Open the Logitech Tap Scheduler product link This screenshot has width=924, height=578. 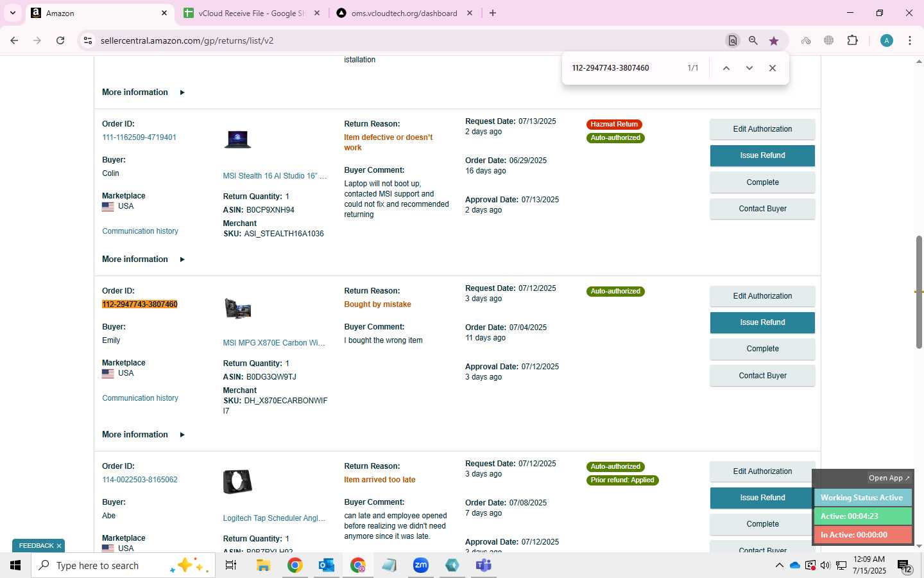(x=274, y=518)
